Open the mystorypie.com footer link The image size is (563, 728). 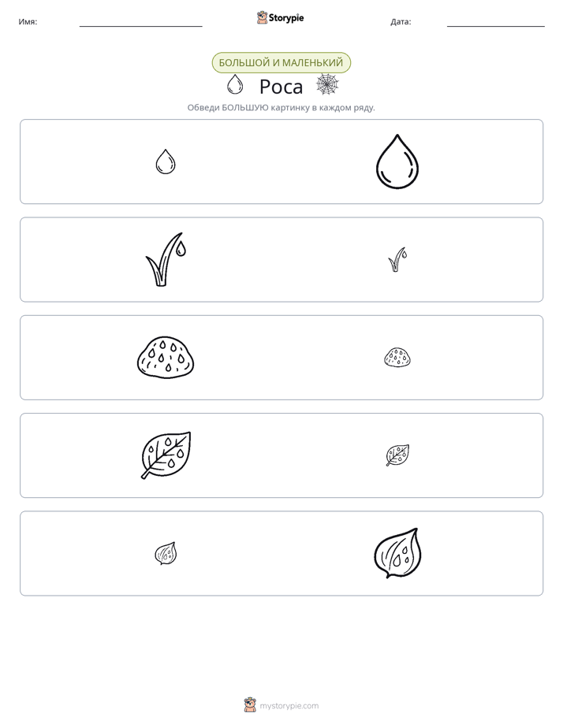(289, 706)
